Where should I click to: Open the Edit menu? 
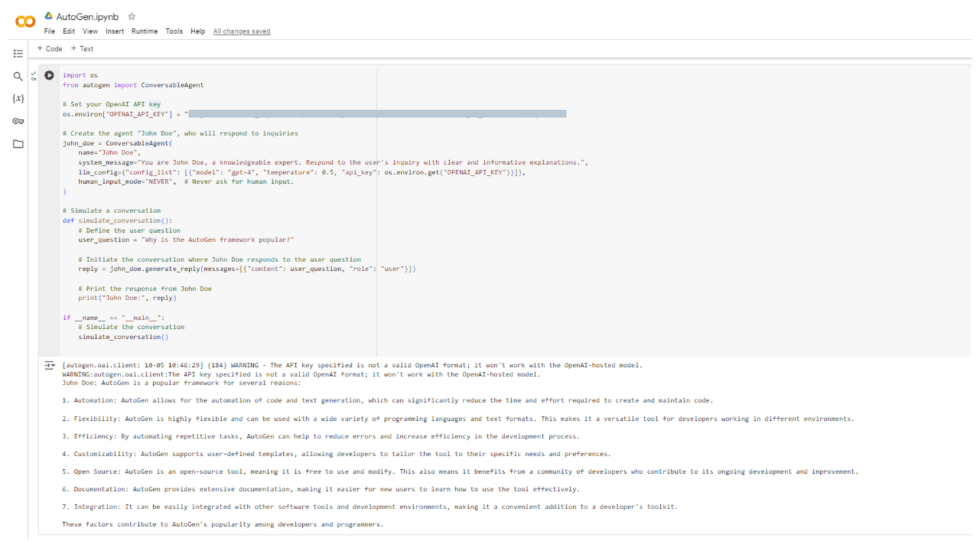(x=69, y=31)
